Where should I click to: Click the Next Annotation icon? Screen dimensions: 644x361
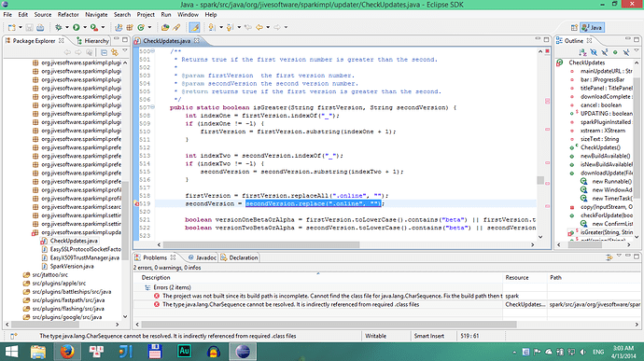point(212,27)
